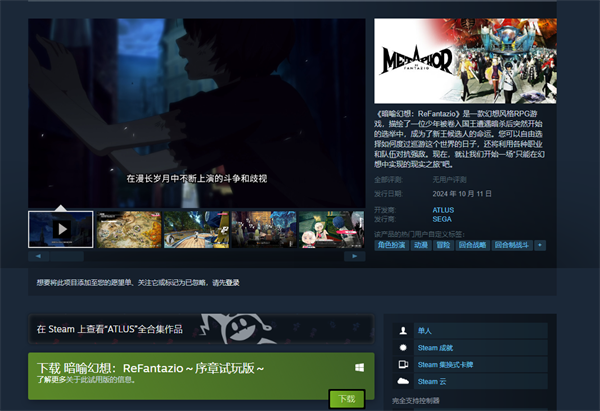Click the thumbnail strip scrollbar handle

point(67,256)
